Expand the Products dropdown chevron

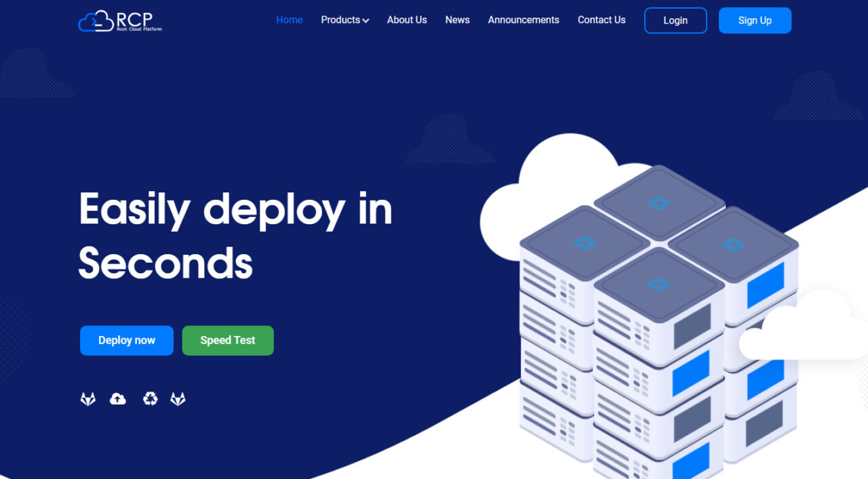366,21
